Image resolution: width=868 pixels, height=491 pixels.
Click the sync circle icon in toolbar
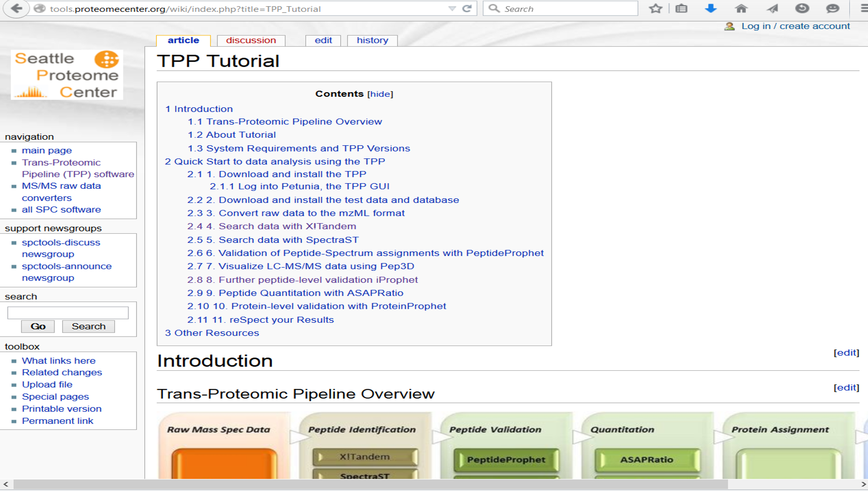click(802, 9)
